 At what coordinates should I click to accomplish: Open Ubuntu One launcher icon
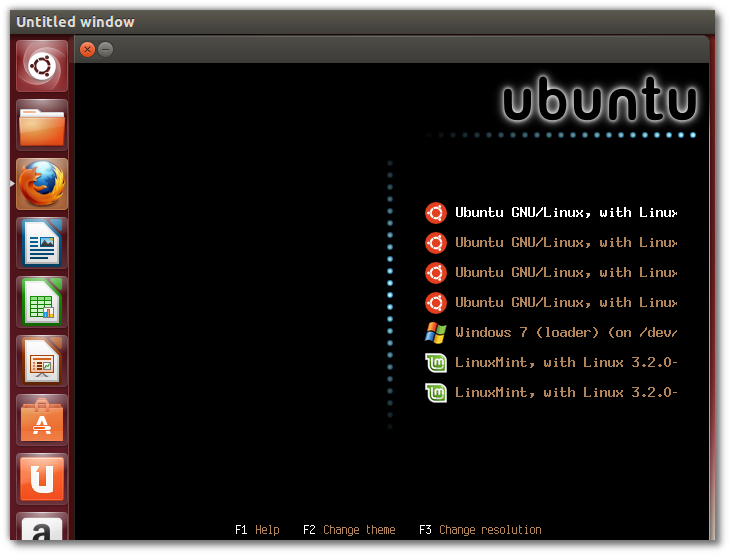[x=42, y=479]
